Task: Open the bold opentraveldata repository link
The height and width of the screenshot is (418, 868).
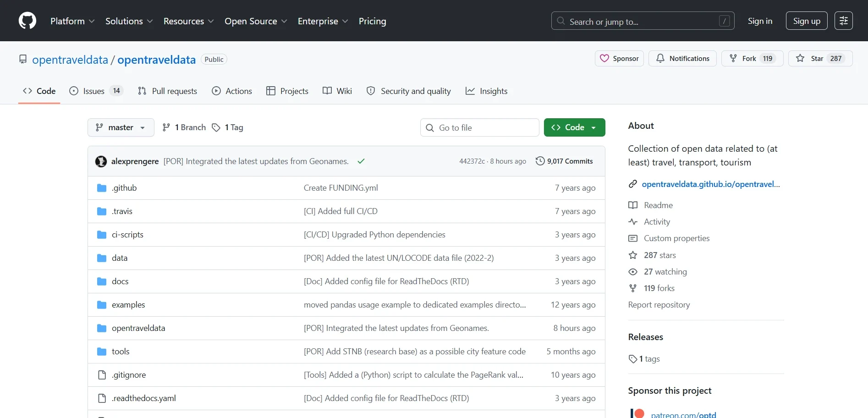Action: pyautogui.click(x=156, y=60)
